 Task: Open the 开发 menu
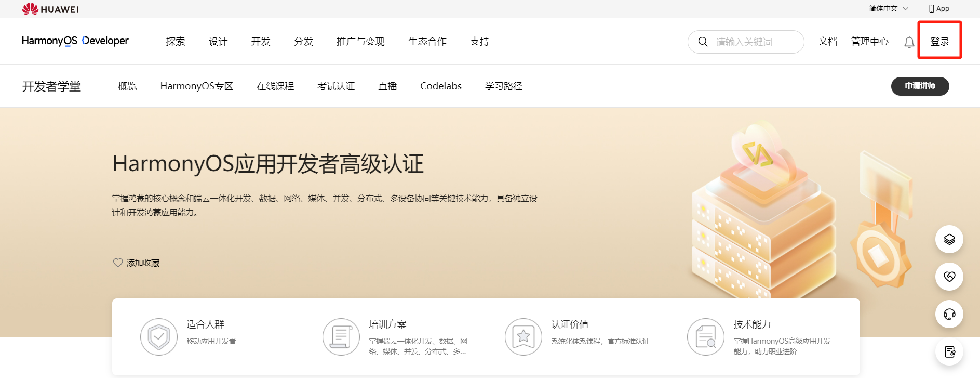pyautogui.click(x=261, y=42)
